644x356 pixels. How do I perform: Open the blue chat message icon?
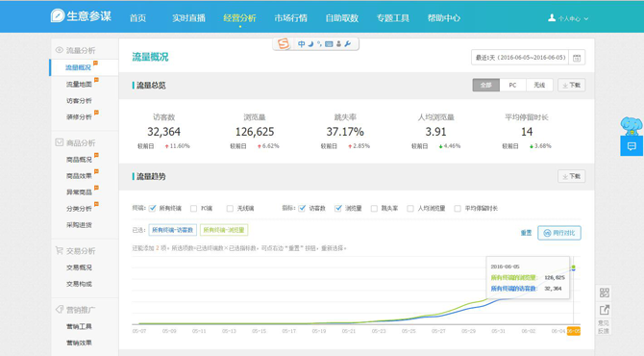[632, 146]
